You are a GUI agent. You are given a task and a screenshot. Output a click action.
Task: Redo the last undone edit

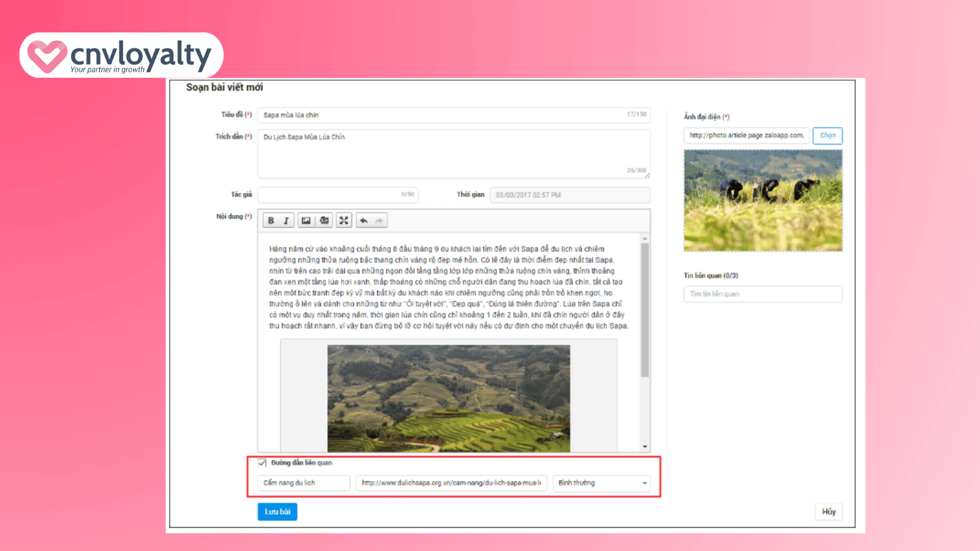tap(379, 220)
